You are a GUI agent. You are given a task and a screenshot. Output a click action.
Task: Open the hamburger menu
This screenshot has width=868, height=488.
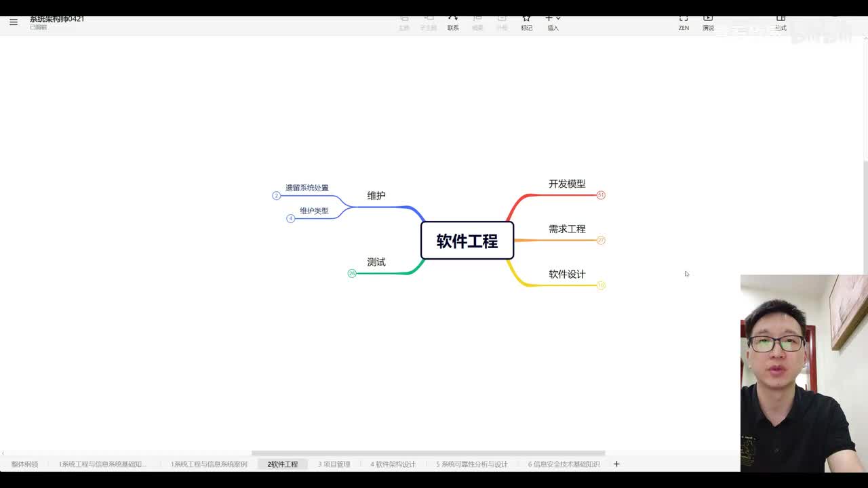14,22
